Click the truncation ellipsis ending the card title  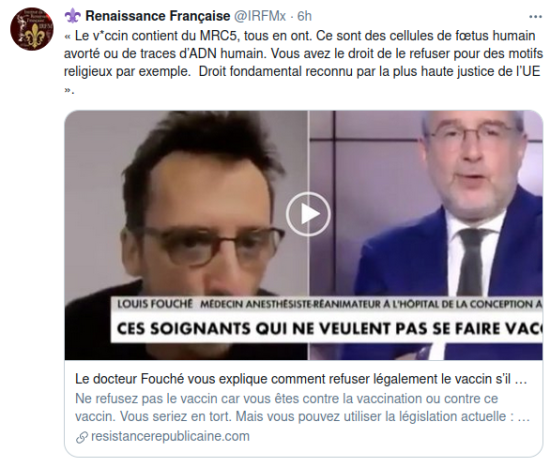pos(522,380)
